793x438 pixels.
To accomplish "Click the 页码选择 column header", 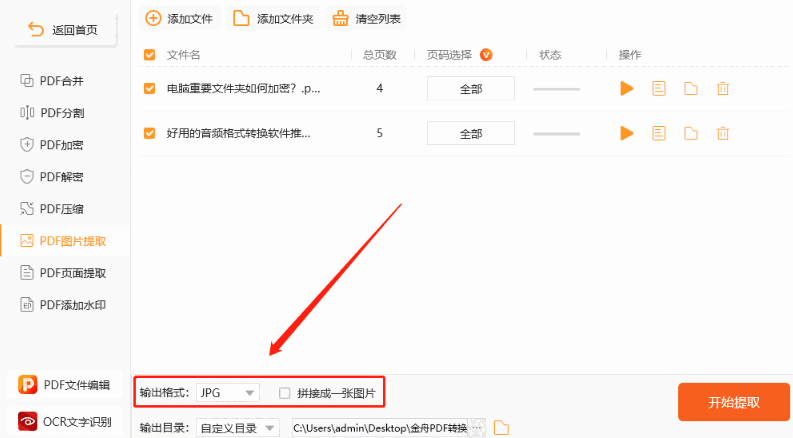I will [450, 55].
